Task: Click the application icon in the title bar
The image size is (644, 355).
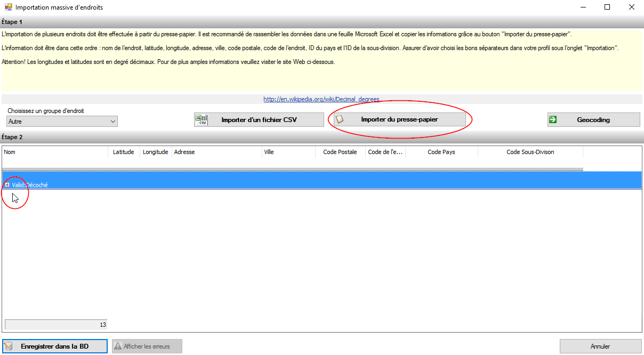Action: tap(8, 7)
